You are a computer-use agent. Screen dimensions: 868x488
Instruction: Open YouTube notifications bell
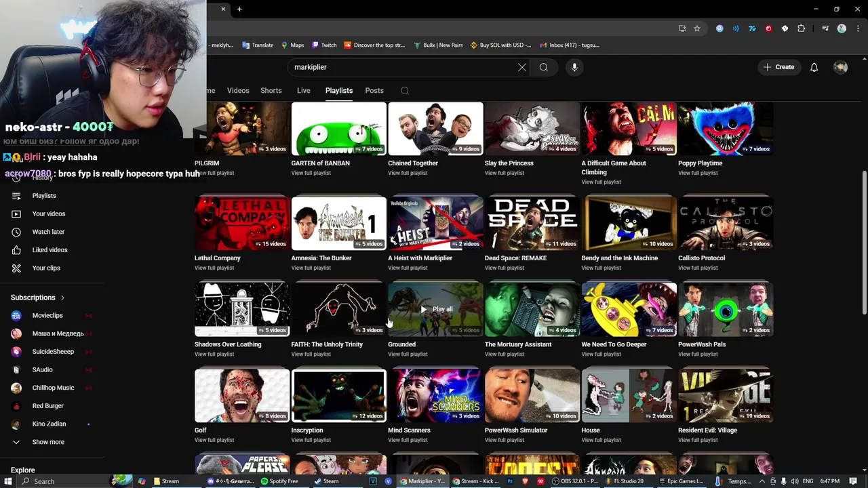(814, 67)
